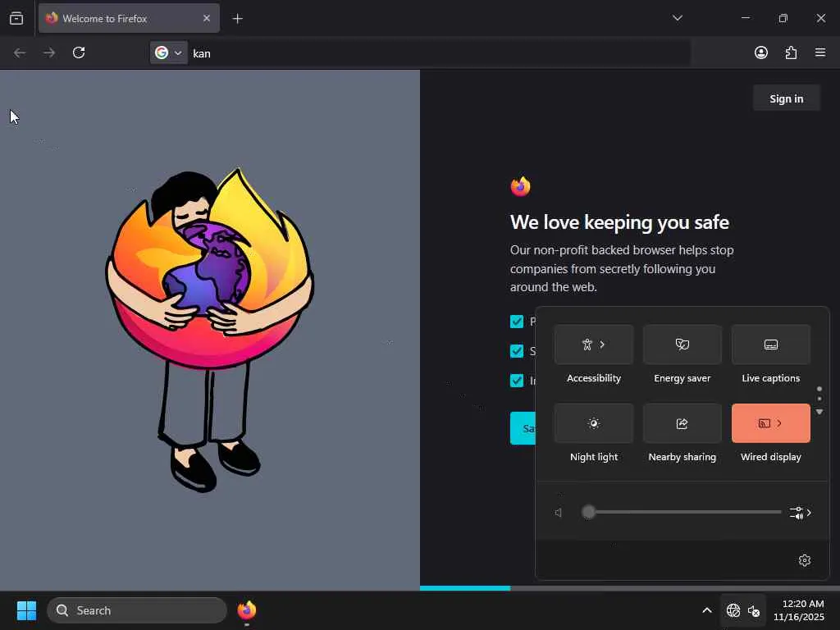The image size is (840, 630).
Task: Go forward with the forward arrow
Action: (49, 52)
